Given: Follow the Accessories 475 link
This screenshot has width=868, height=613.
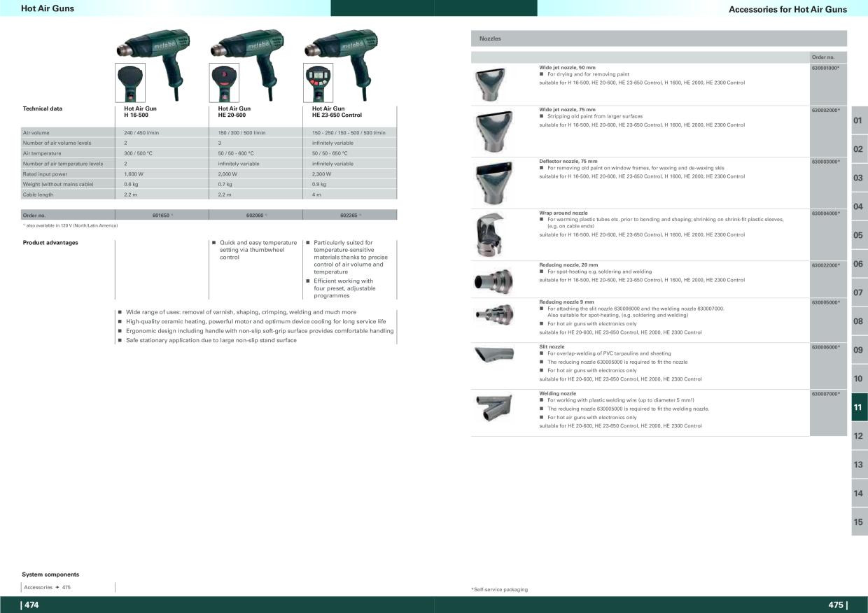Looking at the screenshot, I should 47,587.
